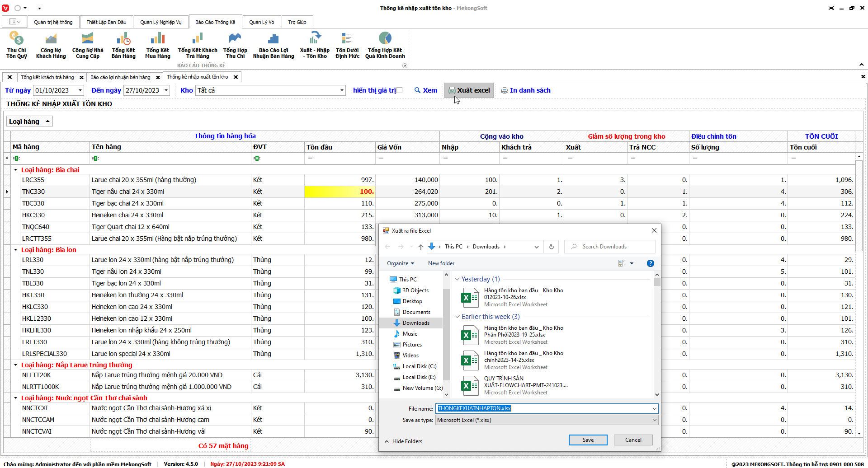Click refresh icon in save dialog address bar
This screenshot has width=868, height=468.
(551, 247)
